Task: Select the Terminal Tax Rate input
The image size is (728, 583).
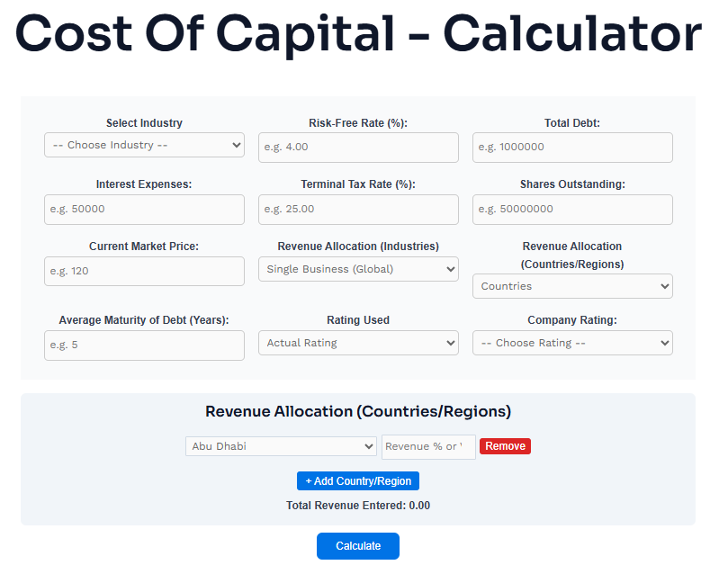Action: [358, 210]
